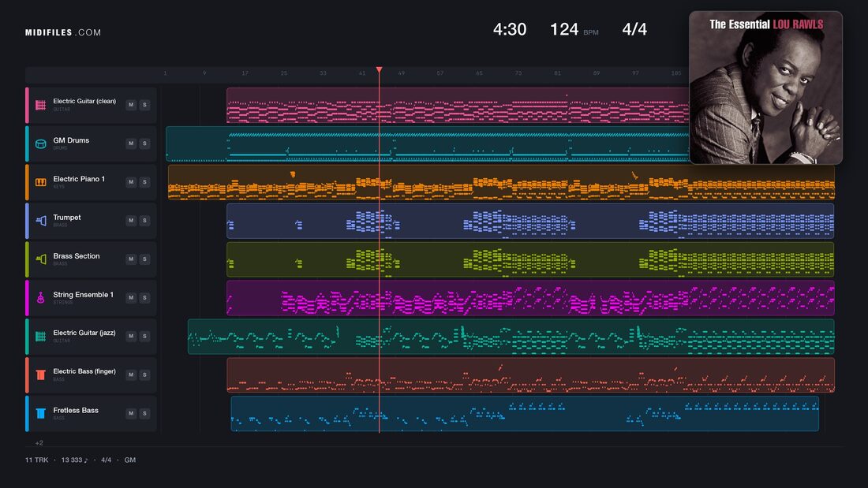Open the MIDIFILES.COM logo link

63,32
